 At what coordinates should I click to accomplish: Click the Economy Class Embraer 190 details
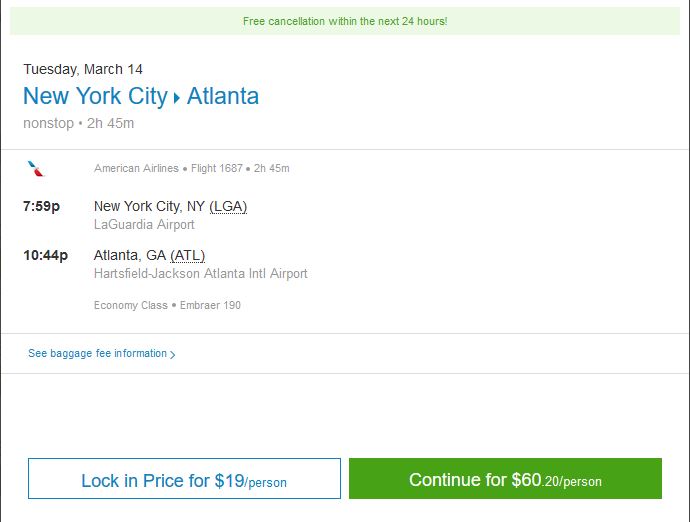coord(167,305)
